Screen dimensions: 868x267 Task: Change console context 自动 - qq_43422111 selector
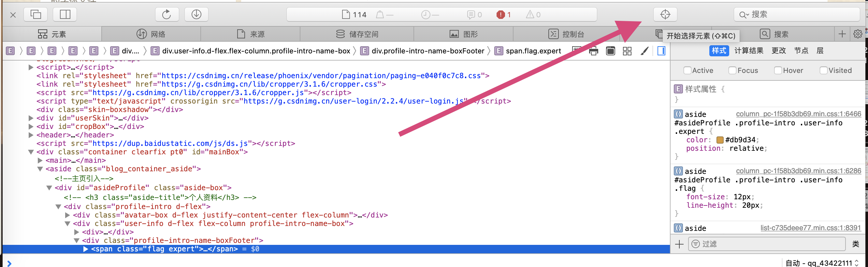822,263
